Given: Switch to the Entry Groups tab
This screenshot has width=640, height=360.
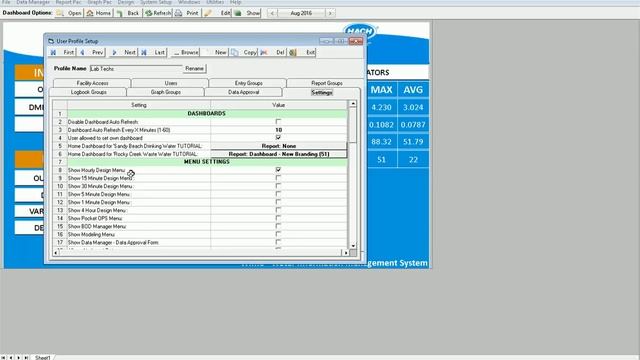Looking at the screenshot, I should [248, 83].
